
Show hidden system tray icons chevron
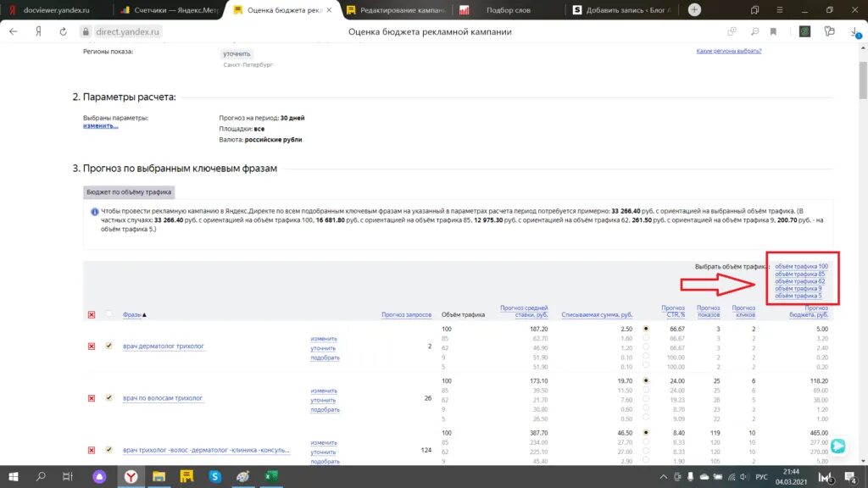tap(663, 477)
